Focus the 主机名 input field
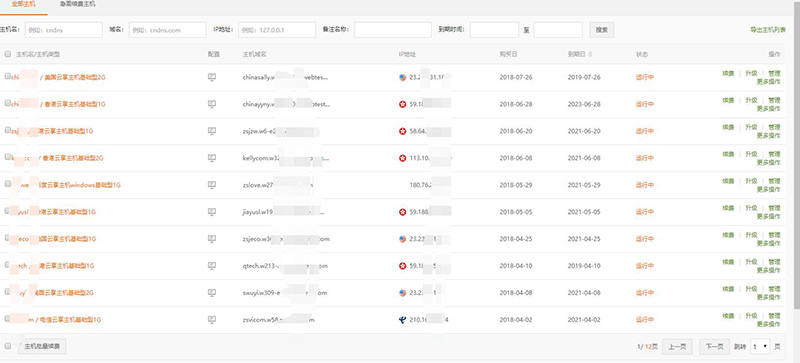The height and width of the screenshot is (363, 800). [64, 30]
